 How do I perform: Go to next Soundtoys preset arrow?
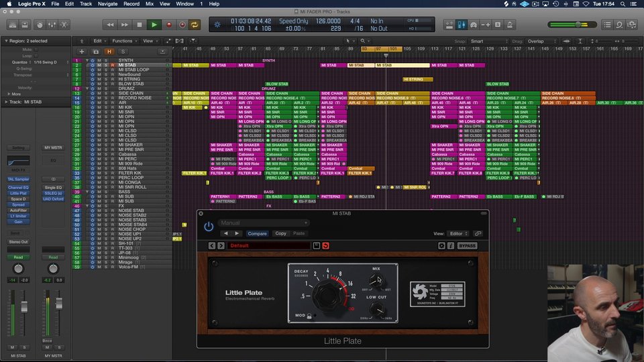[x=221, y=246]
